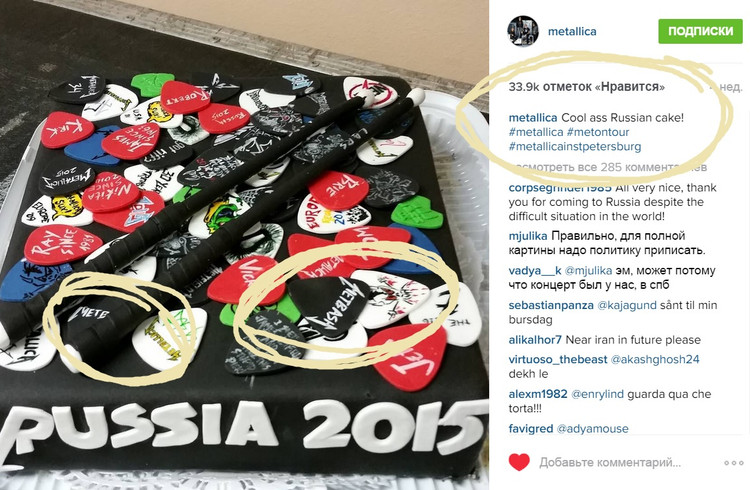
Task: Click the @akashghosh24 mention
Action: (x=655, y=359)
